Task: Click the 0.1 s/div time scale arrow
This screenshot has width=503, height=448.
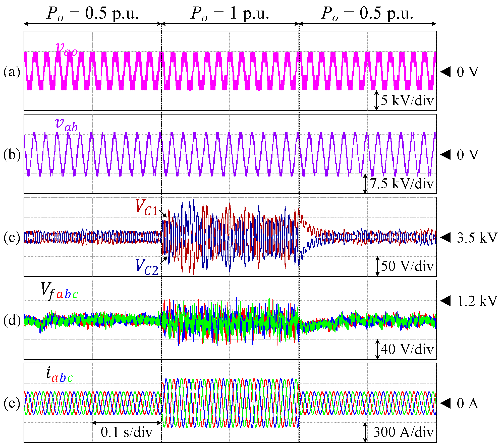Action: 127,423
